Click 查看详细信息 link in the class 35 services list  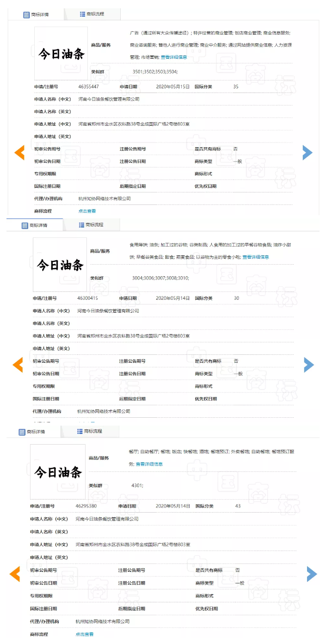[x=174, y=57]
